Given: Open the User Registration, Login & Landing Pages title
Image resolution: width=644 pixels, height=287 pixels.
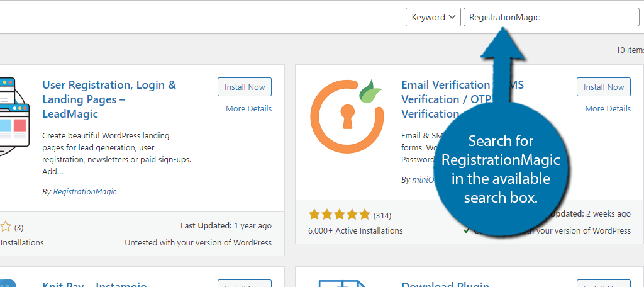Looking at the screenshot, I should pos(109,99).
